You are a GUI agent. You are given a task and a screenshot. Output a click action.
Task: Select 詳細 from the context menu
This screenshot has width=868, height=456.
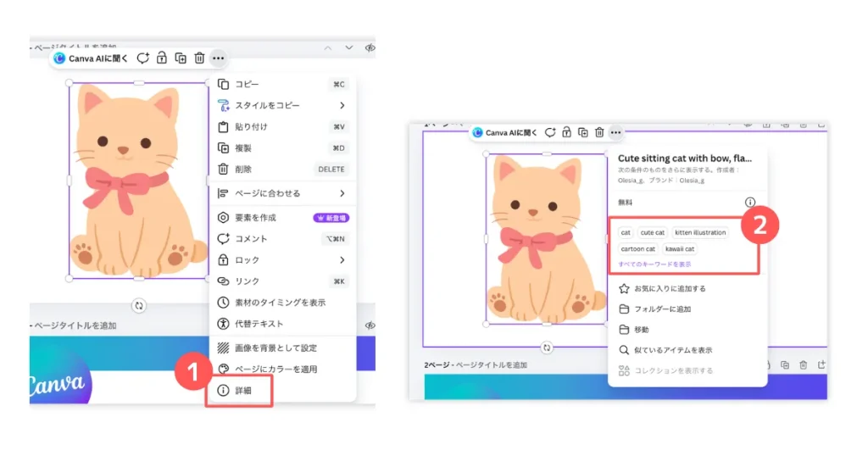[243, 391]
